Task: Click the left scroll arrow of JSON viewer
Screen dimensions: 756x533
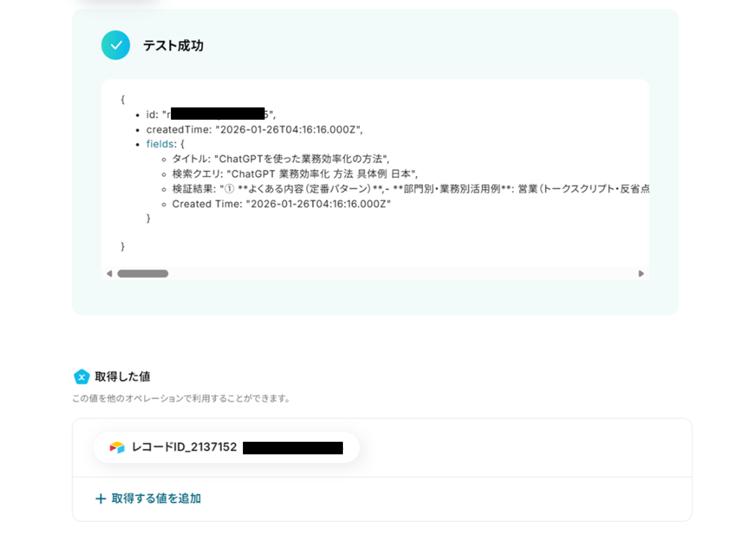Action: pyautogui.click(x=109, y=274)
